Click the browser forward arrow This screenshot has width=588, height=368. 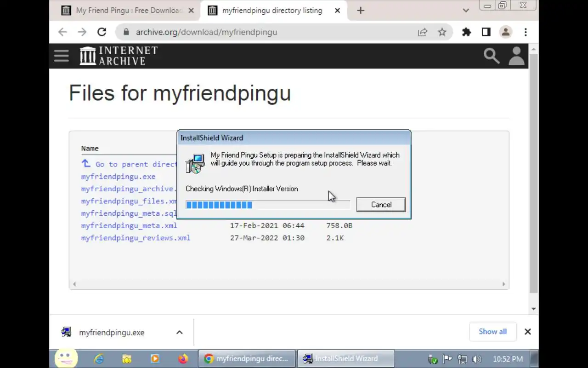(x=82, y=32)
